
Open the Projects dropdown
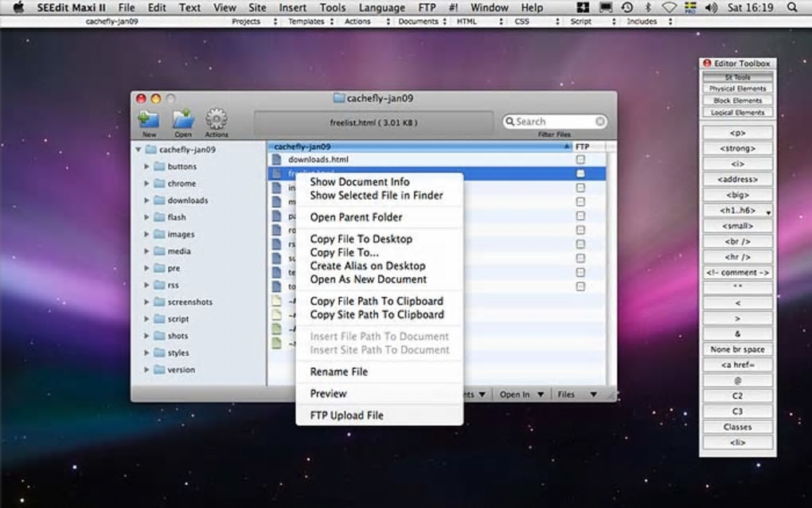pyautogui.click(x=253, y=21)
